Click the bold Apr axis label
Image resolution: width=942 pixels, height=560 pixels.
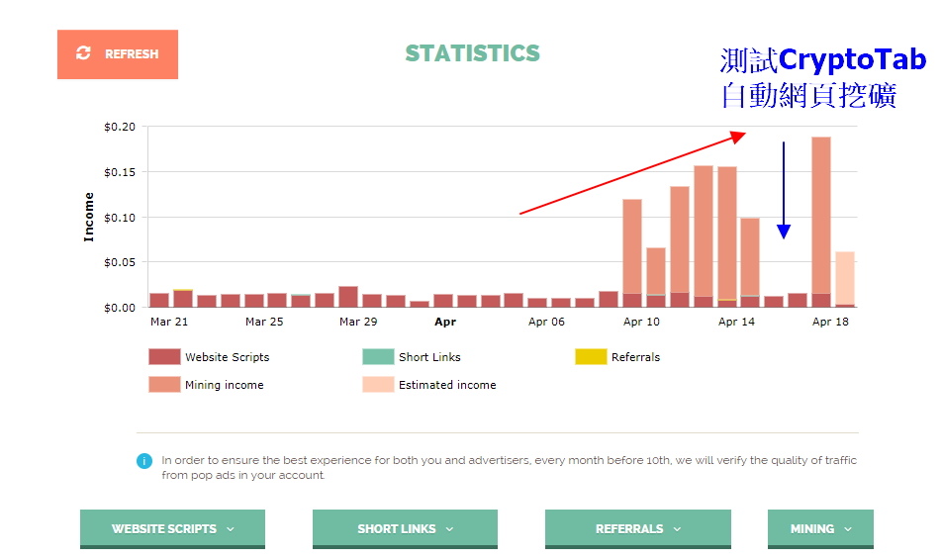[x=445, y=322]
